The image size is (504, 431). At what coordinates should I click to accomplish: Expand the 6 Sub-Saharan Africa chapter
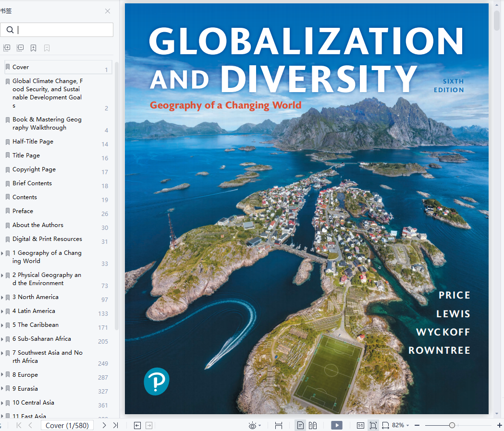click(x=2, y=339)
